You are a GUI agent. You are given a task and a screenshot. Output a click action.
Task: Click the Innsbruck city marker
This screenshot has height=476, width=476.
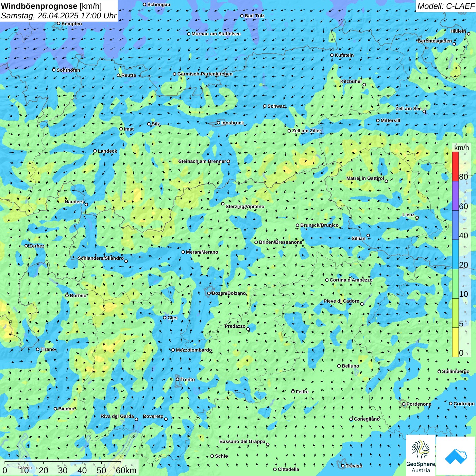(x=218, y=123)
